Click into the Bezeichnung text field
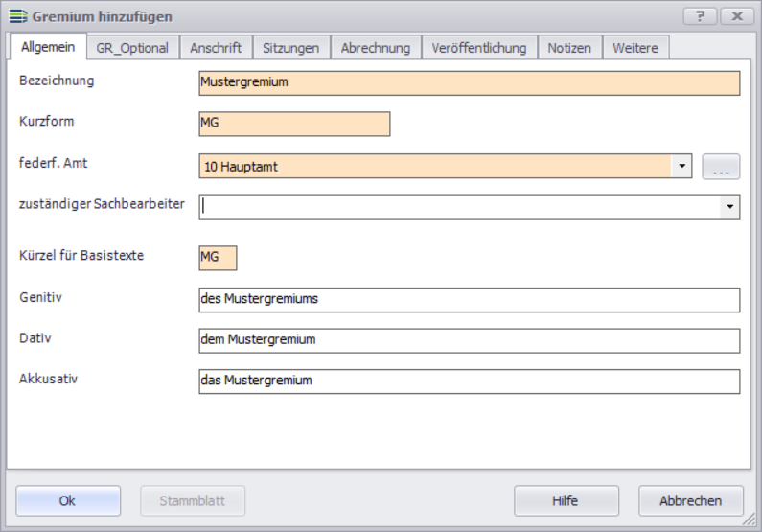The image size is (762, 532). (x=469, y=83)
